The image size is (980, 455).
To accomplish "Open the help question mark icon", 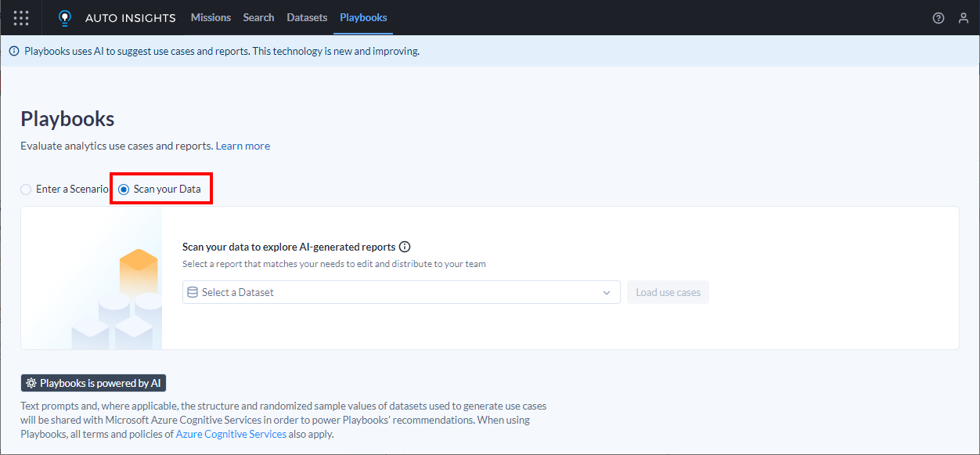I will 939,18.
